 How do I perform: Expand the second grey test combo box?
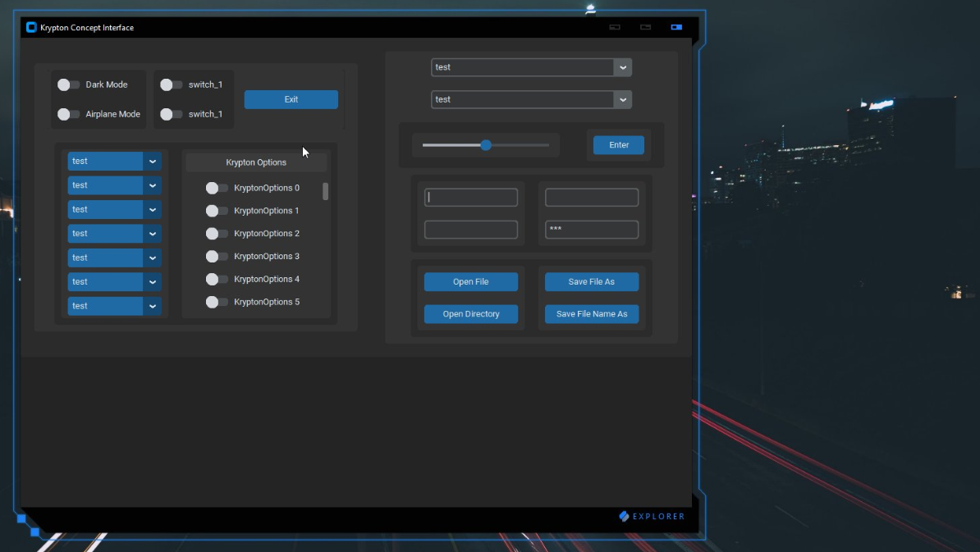click(623, 99)
